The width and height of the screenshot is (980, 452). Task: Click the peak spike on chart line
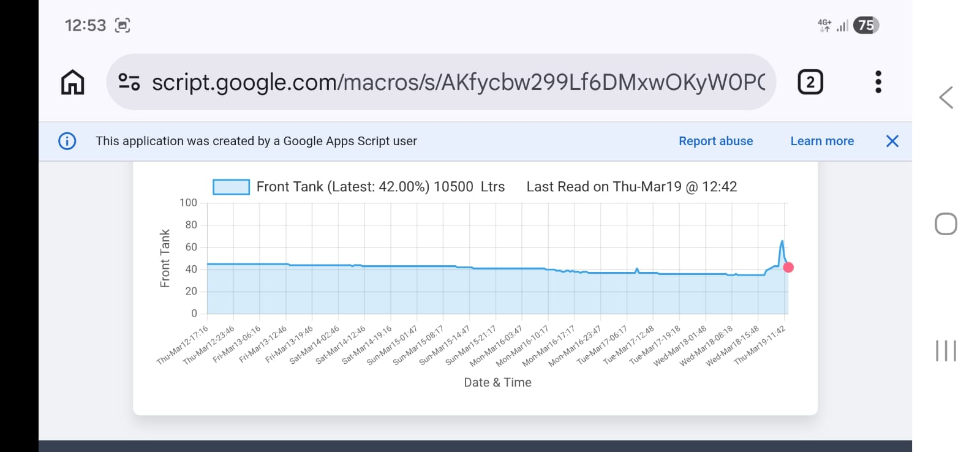click(x=782, y=241)
